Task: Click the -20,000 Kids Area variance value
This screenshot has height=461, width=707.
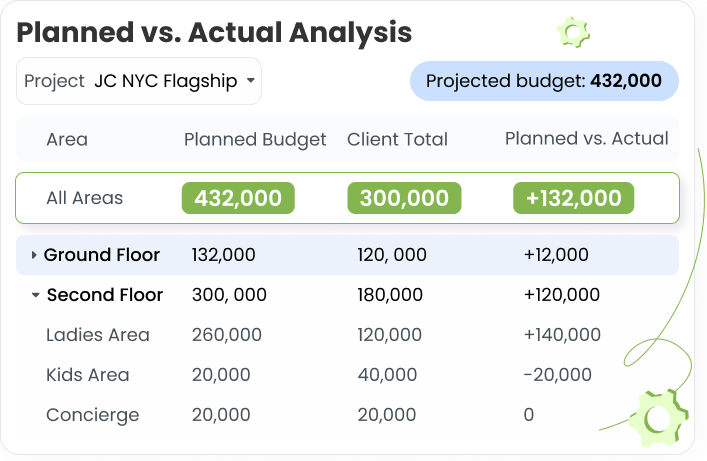Action: pos(558,375)
